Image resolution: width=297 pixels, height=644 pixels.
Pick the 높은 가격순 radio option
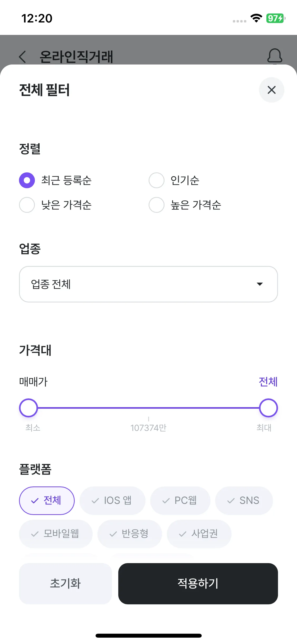tap(157, 205)
